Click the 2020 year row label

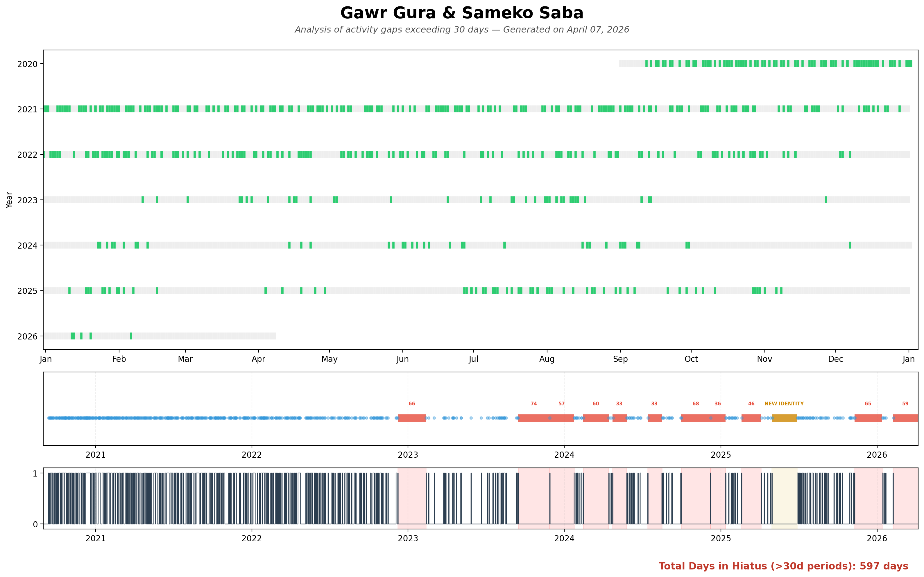(27, 64)
